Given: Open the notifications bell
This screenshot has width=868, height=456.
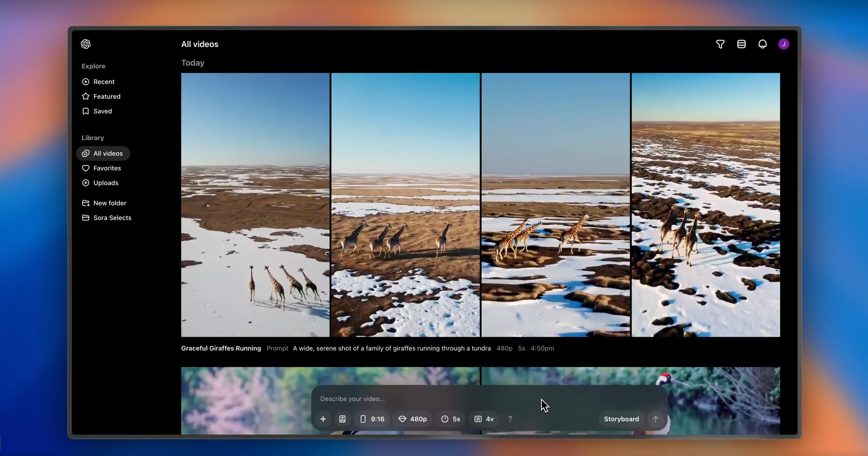Looking at the screenshot, I should tap(762, 44).
